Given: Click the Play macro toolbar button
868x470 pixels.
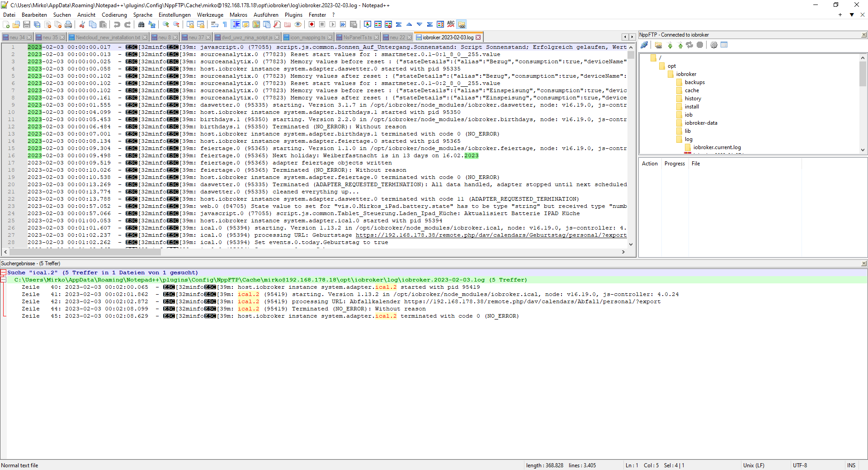Looking at the screenshot, I should pos(332,24).
